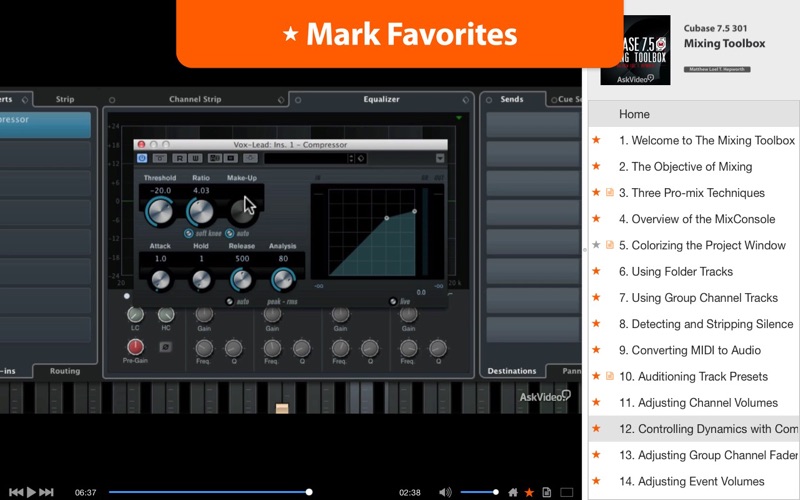
Task: Open lesson 1. Welcome to The Mixing Toolbox
Action: click(x=707, y=140)
